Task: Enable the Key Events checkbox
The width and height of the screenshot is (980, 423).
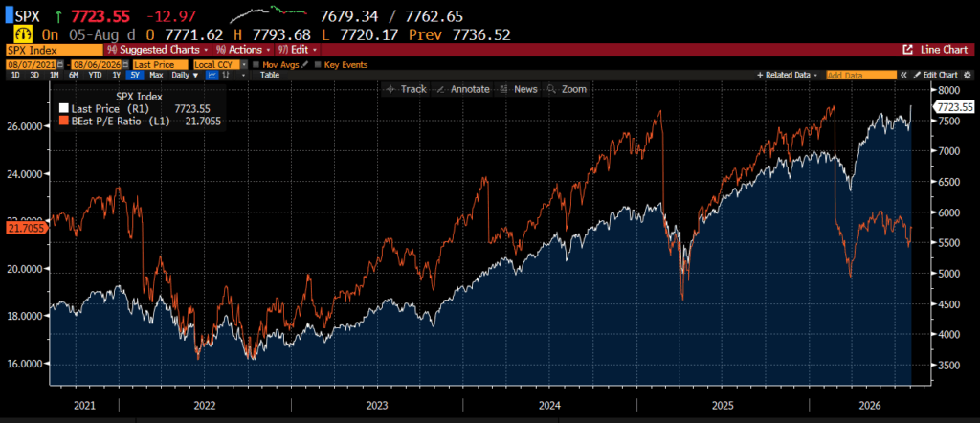Action: (318, 64)
